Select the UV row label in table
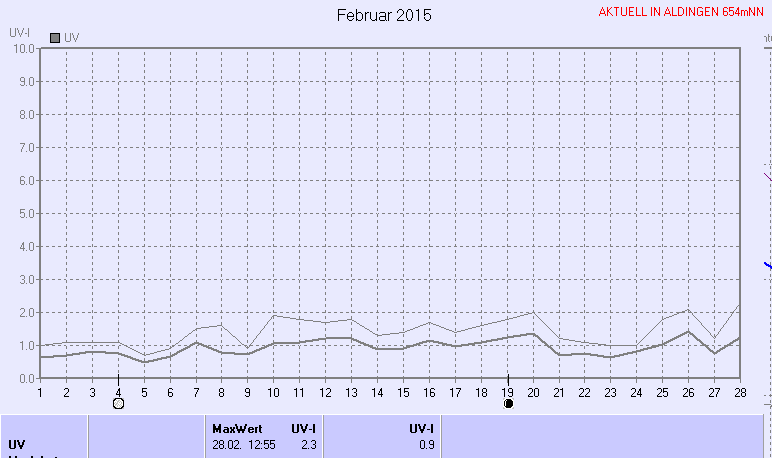 [x=17, y=444]
